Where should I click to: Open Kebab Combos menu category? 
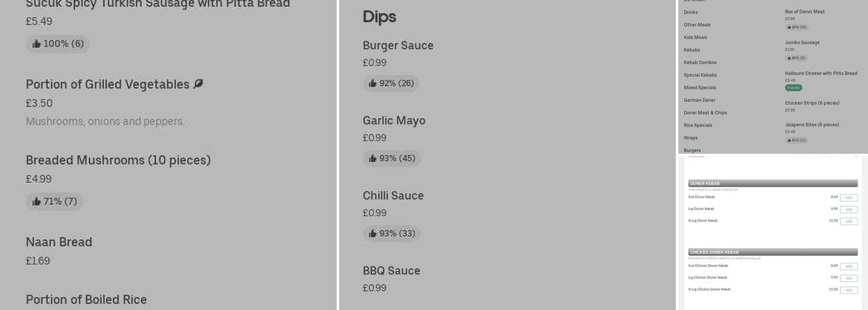700,63
